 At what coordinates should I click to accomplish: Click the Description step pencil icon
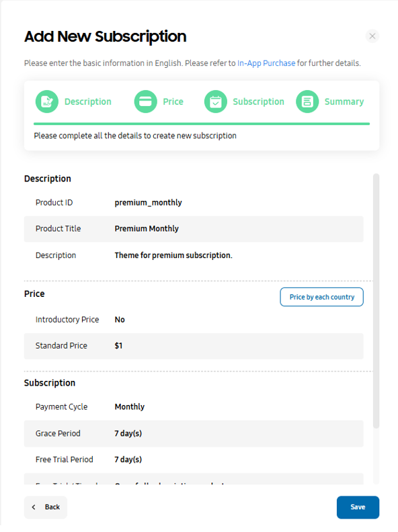click(47, 101)
